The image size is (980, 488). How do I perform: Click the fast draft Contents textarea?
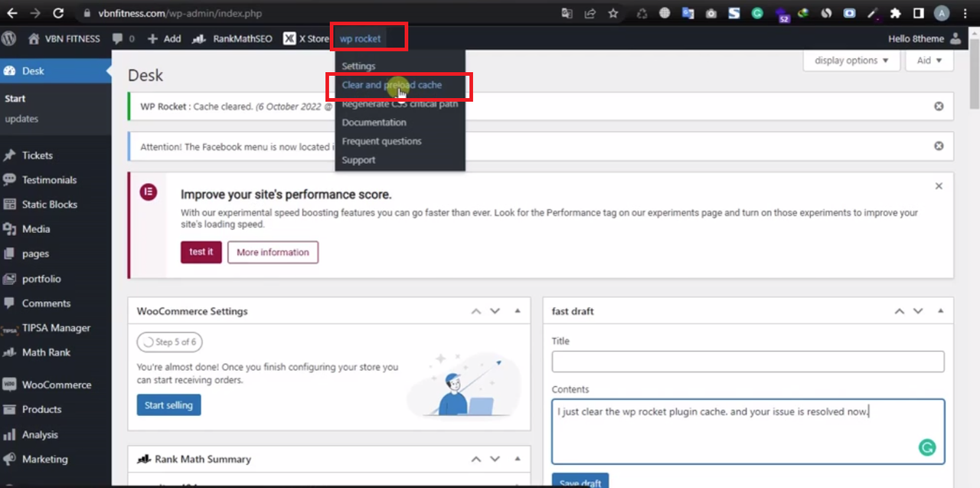pyautogui.click(x=748, y=431)
